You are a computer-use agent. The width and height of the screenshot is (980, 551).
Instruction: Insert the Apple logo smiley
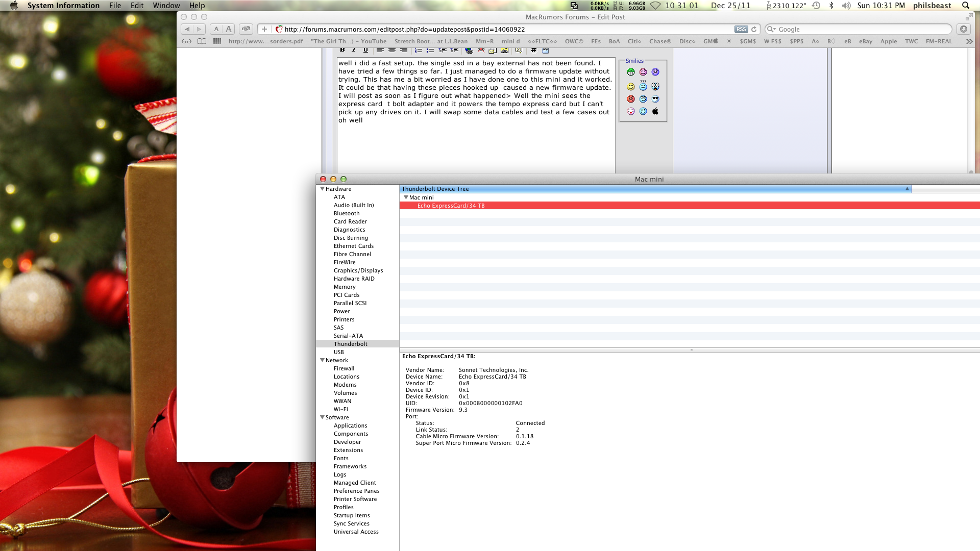tap(655, 111)
